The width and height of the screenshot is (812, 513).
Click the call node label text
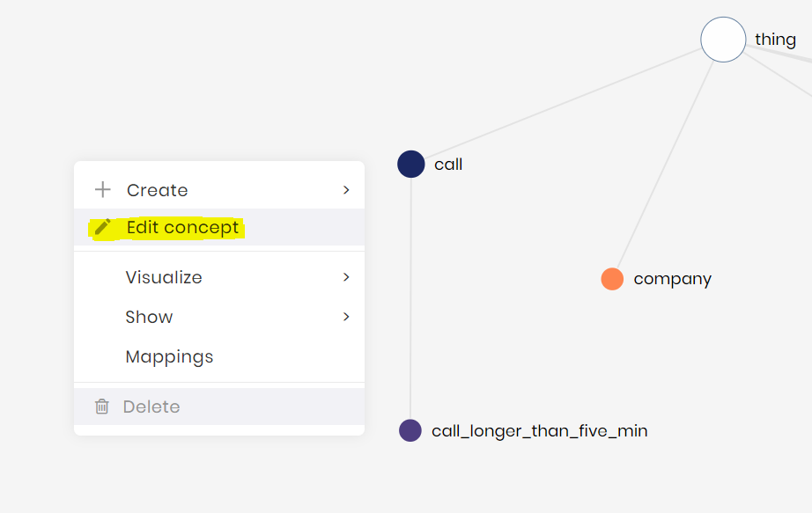pyautogui.click(x=448, y=165)
